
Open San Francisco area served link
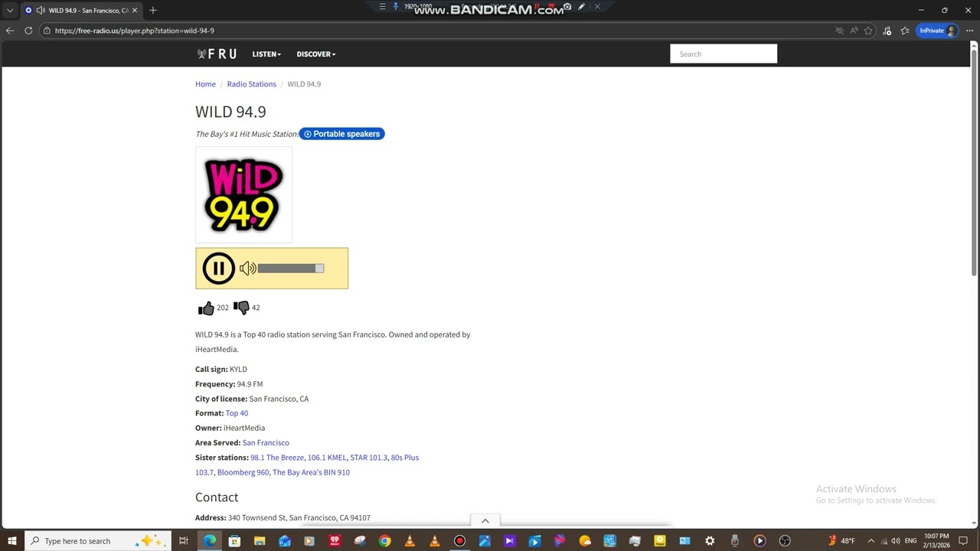266,443
